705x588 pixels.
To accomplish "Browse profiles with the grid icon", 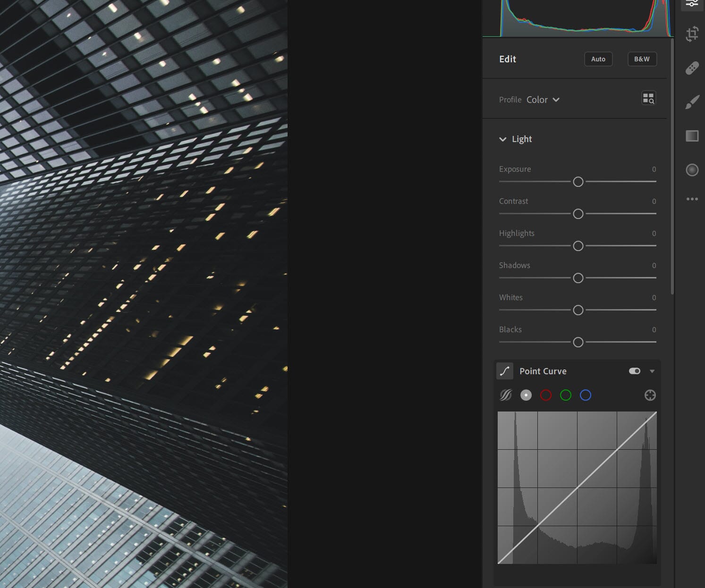I will [648, 98].
